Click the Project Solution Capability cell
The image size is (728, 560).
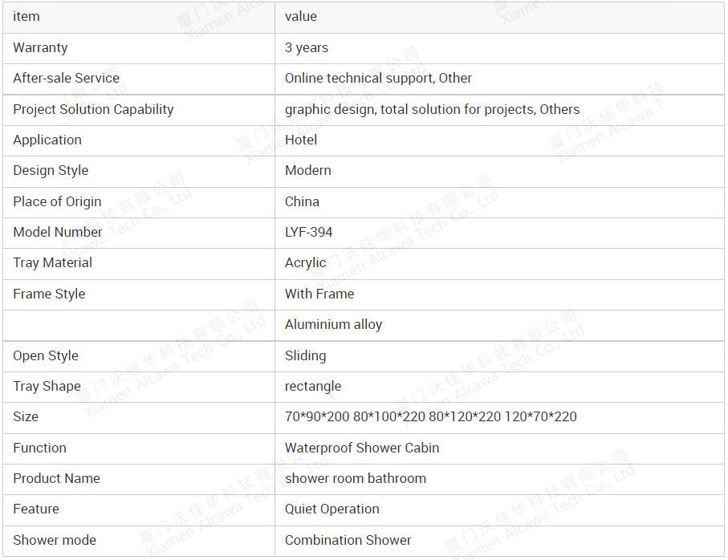click(x=139, y=110)
